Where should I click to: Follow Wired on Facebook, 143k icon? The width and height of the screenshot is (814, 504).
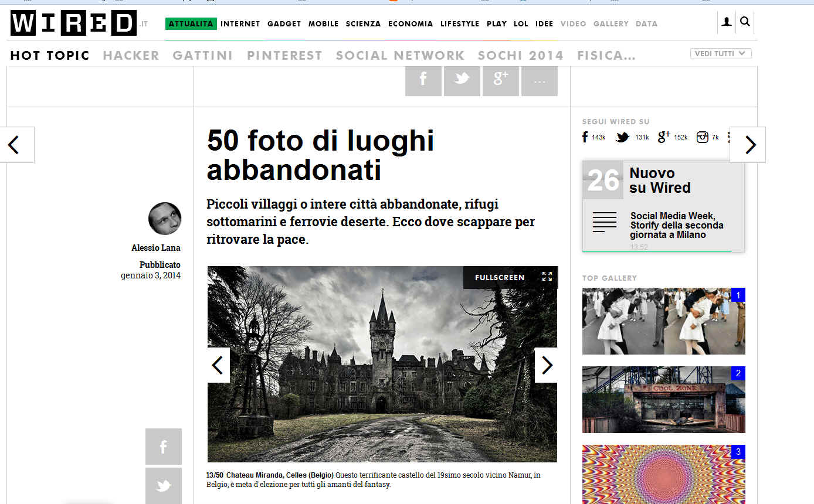point(585,137)
